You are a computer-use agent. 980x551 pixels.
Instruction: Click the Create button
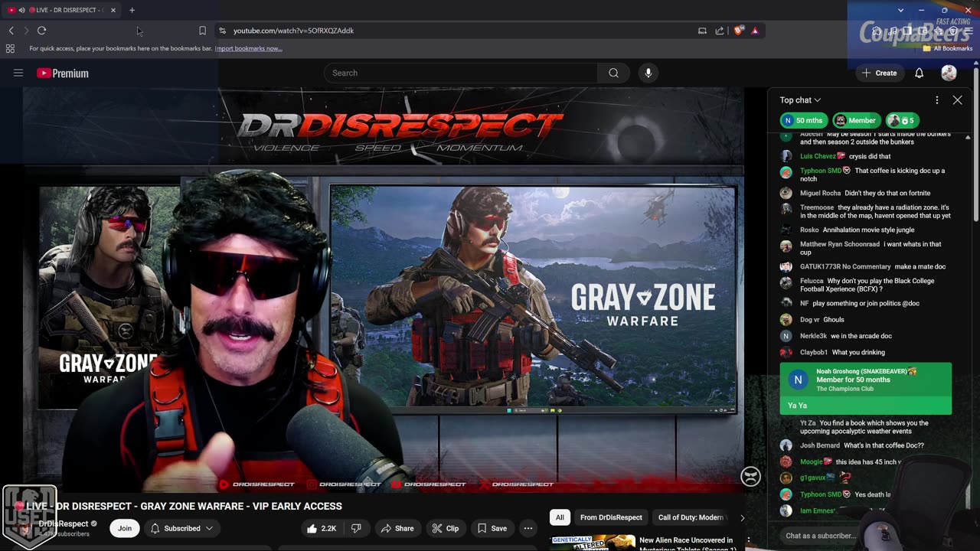(879, 73)
